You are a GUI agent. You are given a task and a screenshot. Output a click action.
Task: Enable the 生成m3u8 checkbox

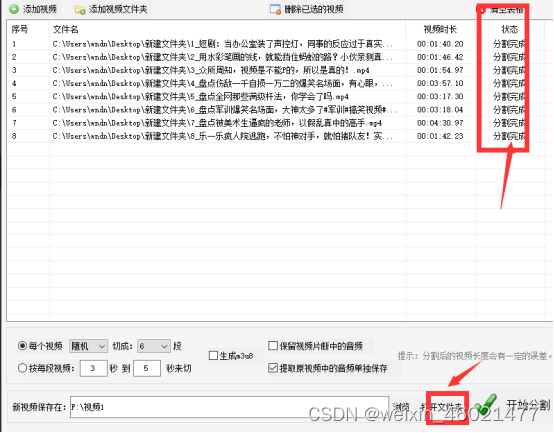click(213, 356)
